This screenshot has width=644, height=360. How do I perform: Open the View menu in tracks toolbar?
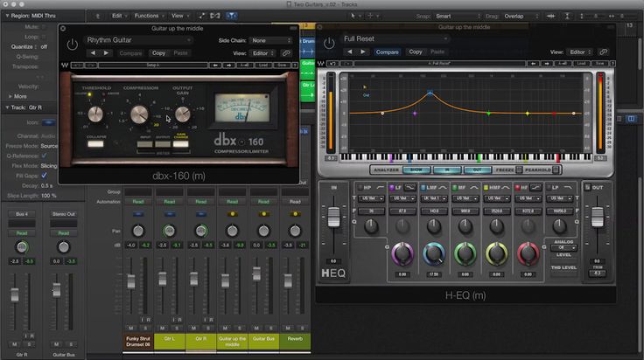180,16
